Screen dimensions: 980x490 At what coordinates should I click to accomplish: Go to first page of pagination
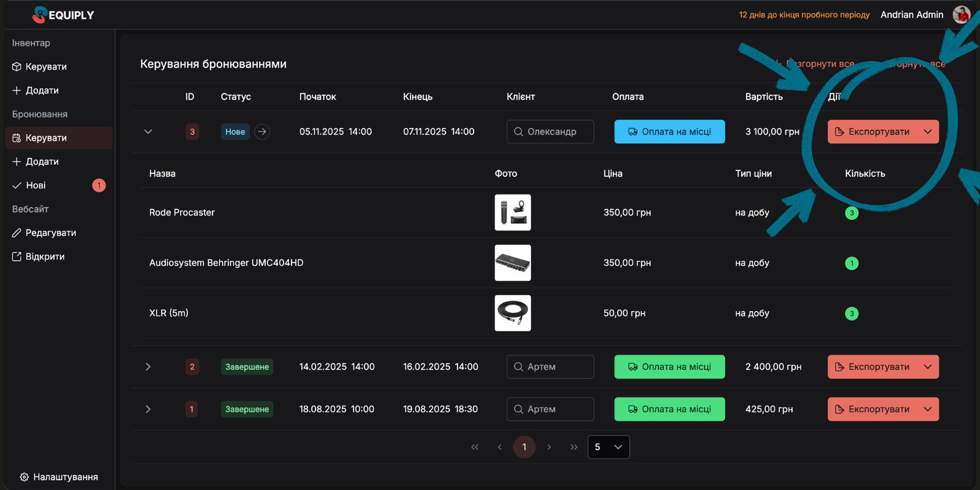pyautogui.click(x=475, y=447)
